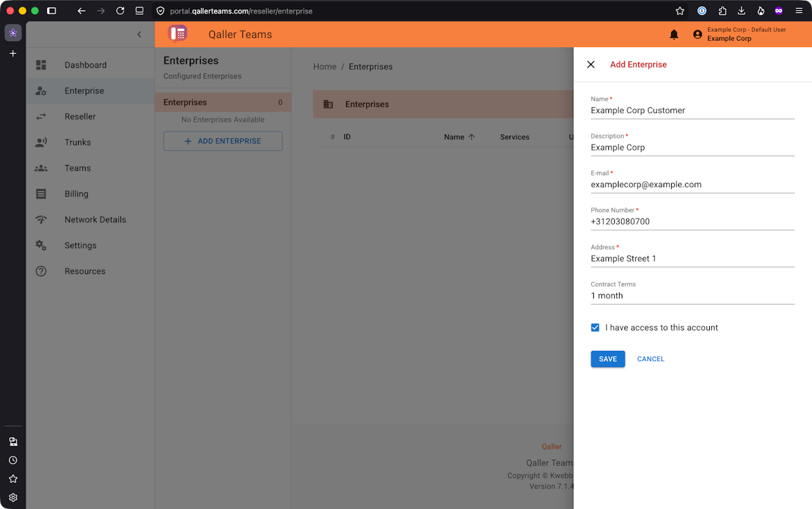Viewport: 812px width, 509px height.
Task: Open the Dashboard sidebar item
Action: coord(90,65)
